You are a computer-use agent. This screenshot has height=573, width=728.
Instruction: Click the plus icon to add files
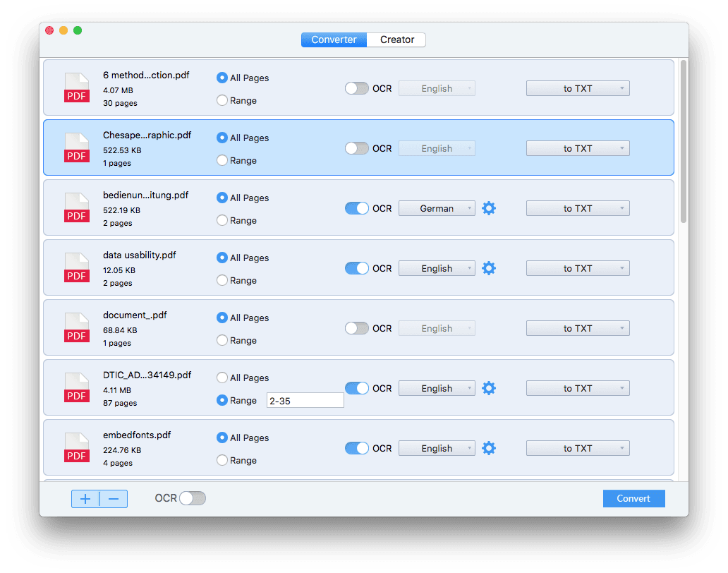point(85,499)
